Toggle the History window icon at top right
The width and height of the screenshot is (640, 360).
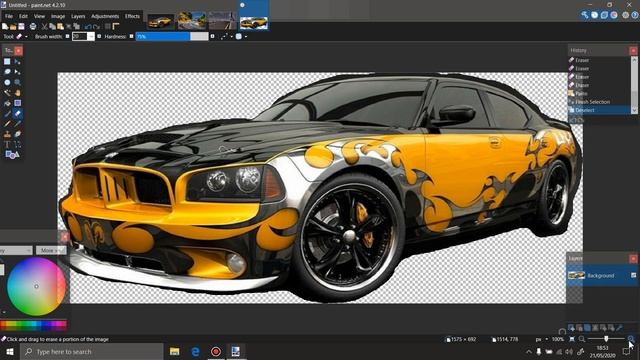pyautogui.click(x=595, y=15)
